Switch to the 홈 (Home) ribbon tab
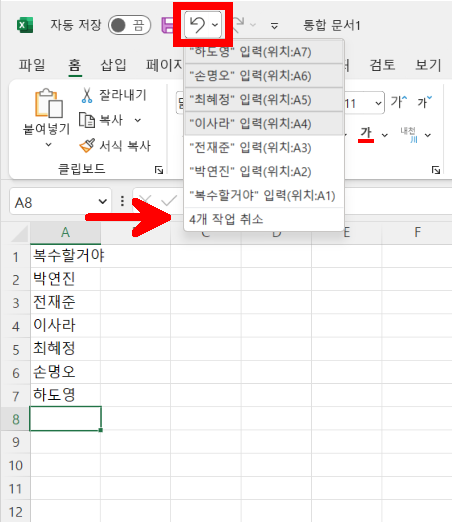This screenshot has width=452, height=522. (75, 65)
